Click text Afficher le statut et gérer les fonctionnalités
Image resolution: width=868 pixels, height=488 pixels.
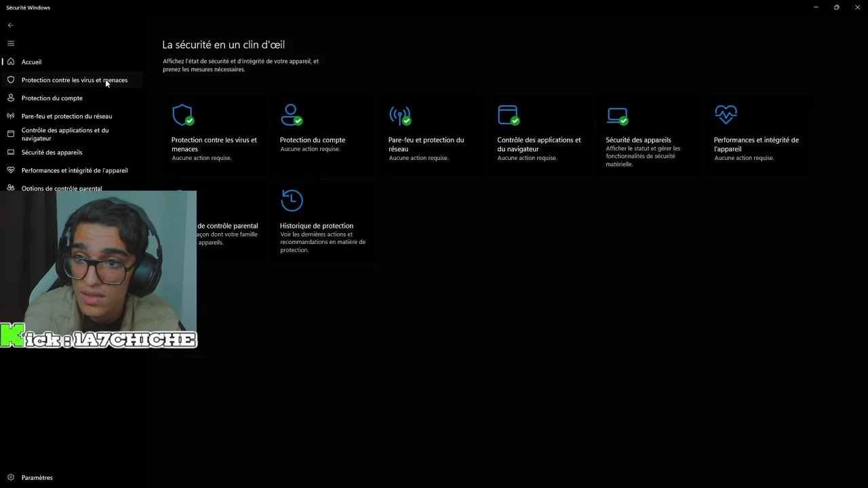point(643,156)
